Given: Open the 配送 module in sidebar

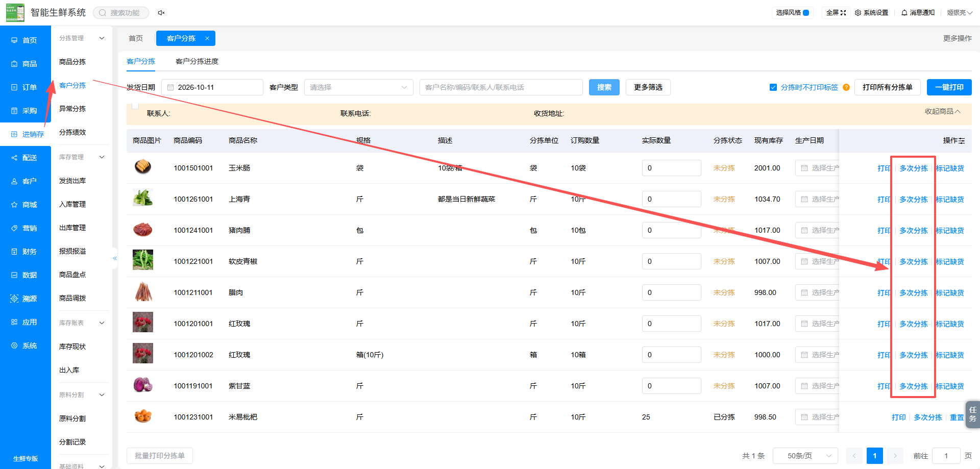Looking at the screenshot, I should pyautogui.click(x=25, y=158).
